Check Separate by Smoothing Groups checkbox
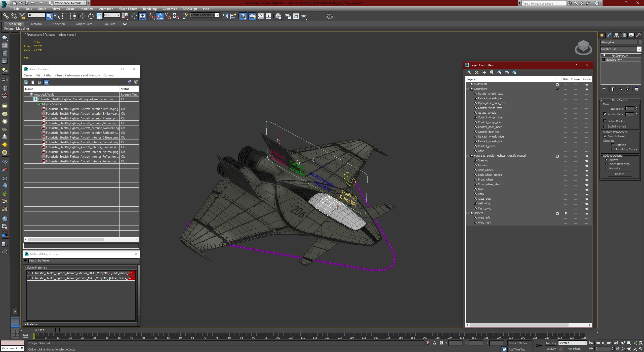 [x=613, y=149]
